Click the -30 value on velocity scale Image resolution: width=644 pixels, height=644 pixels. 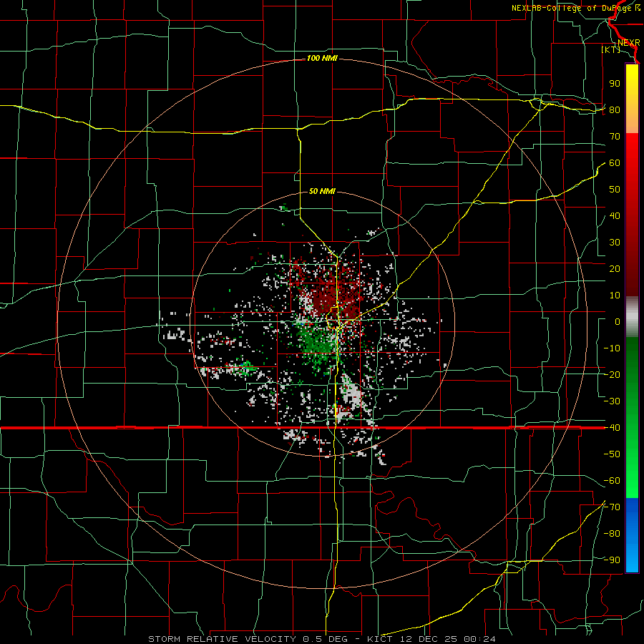612,401
